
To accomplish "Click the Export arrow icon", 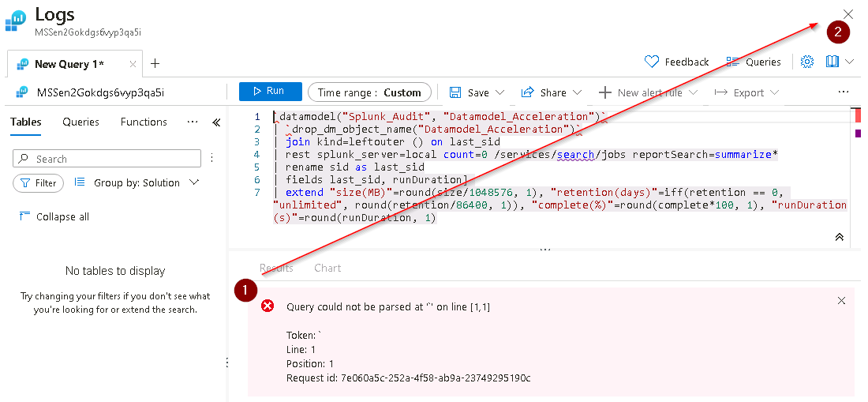I will tap(720, 92).
